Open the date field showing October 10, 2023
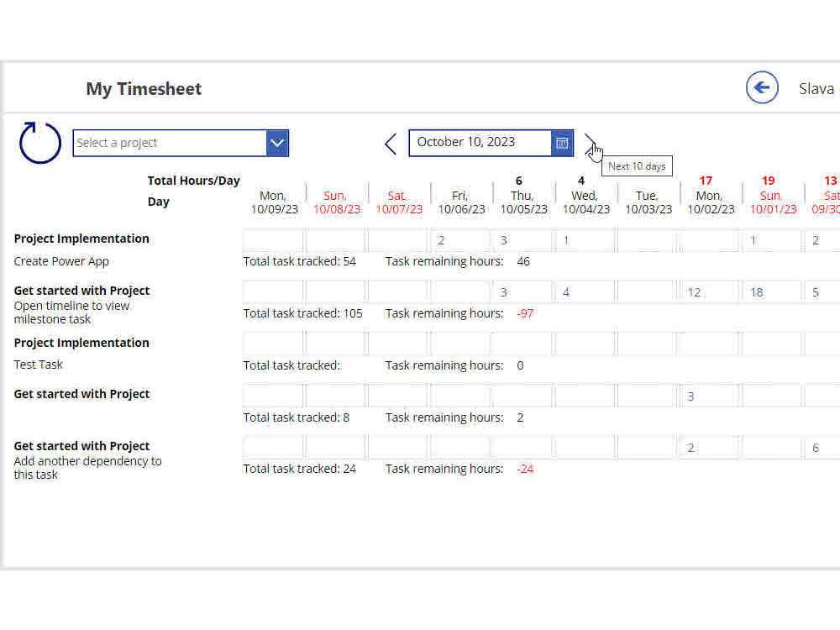The height and width of the screenshot is (630, 840). pyautogui.click(x=479, y=142)
